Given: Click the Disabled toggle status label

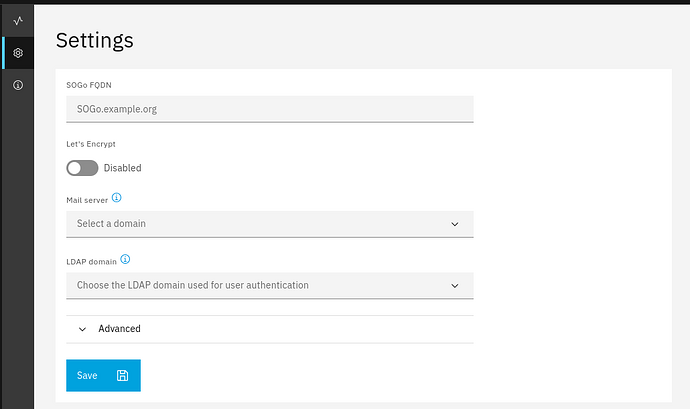Looking at the screenshot, I should click(x=122, y=168).
